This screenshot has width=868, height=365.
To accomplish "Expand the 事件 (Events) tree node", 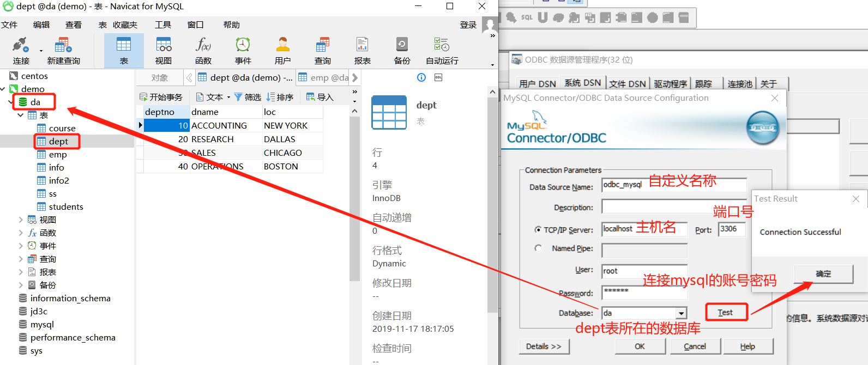I will pyautogui.click(x=21, y=246).
